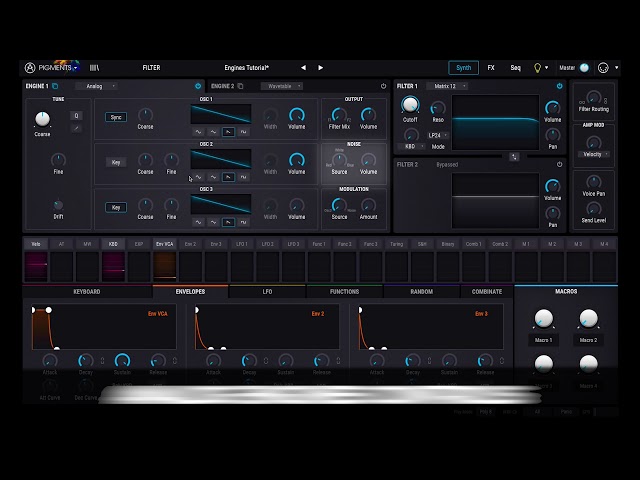The height and width of the screenshot is (480, 640).
Task: Open LP24 filter mode dropdown
Action: [438, 136]
